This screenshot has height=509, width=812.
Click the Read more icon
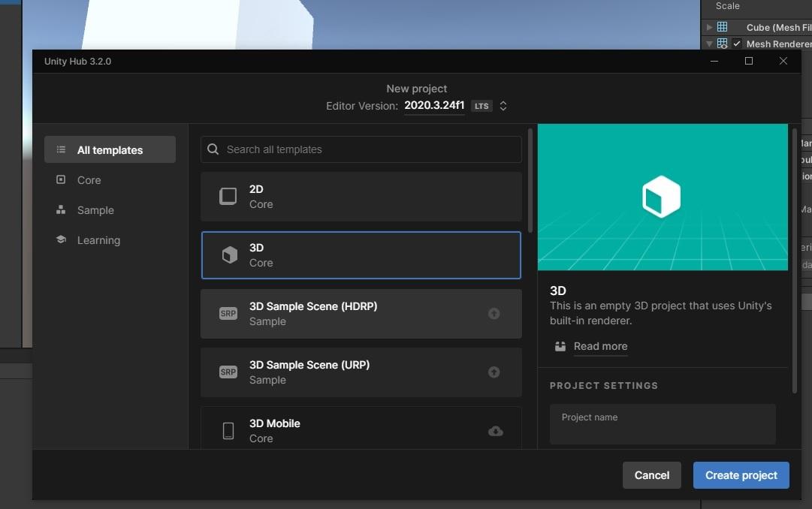point(560,346)
